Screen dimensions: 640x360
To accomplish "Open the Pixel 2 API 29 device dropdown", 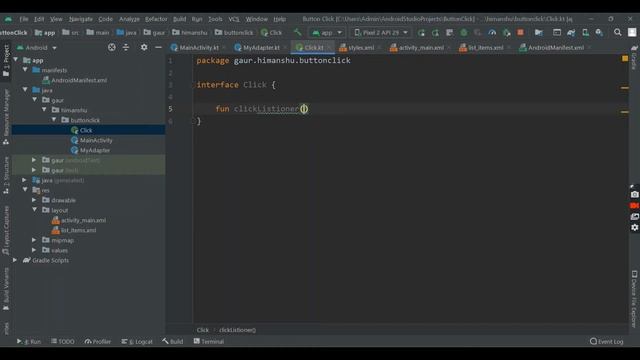I will (381, 33).
